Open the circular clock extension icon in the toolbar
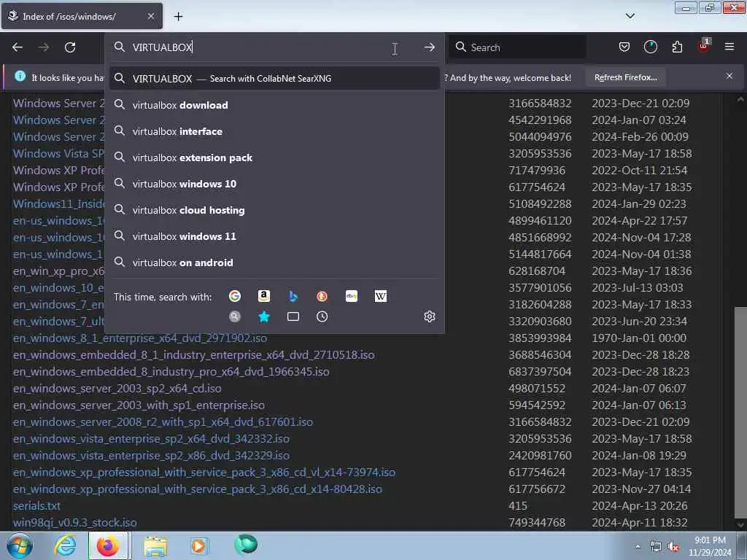This screenshot has height=560, width=747. pyautogui.click(x=650, y=47)
